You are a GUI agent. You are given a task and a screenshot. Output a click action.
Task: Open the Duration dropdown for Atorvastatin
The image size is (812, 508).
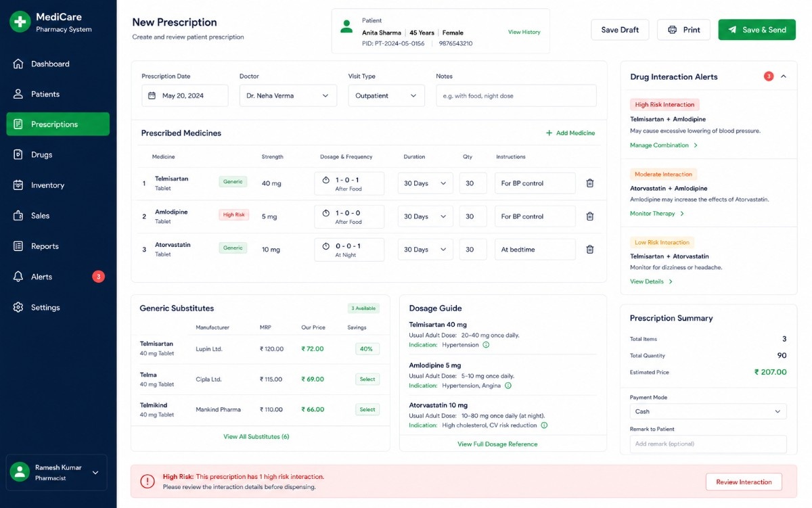pyautogui.click(x=425, y=250)
